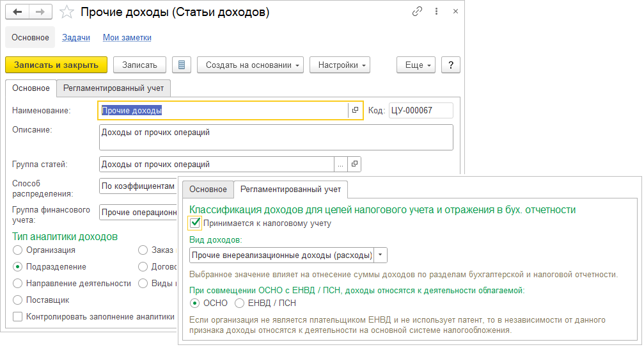Copy link to this item
The height and width of the screenshot is (347, 644).
[417, 12]
